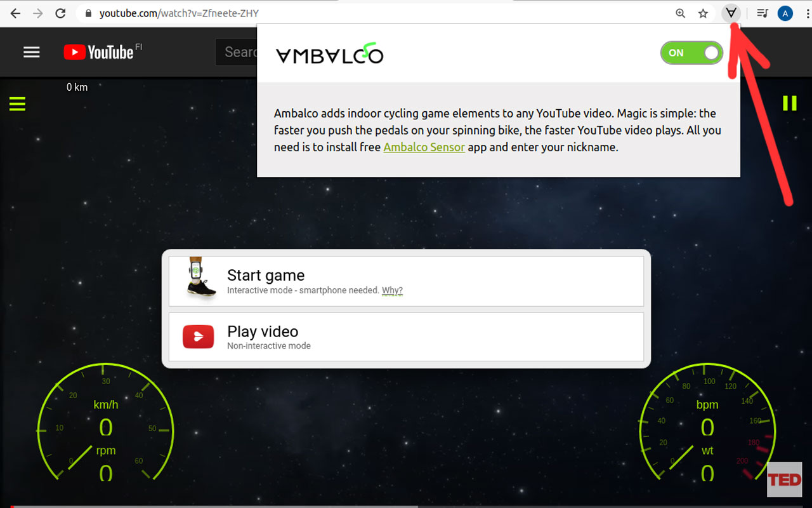Click the YouTube search box

pos(237,52)
